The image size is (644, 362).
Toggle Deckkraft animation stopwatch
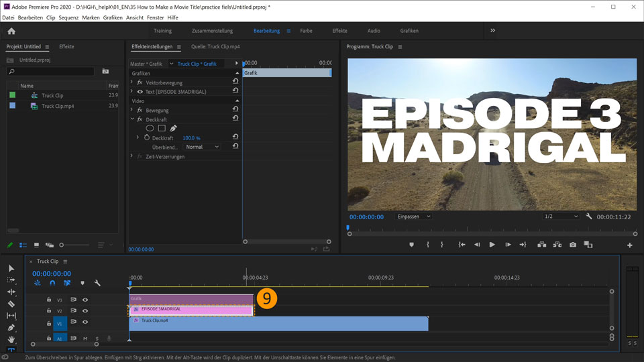coord(147,137)
